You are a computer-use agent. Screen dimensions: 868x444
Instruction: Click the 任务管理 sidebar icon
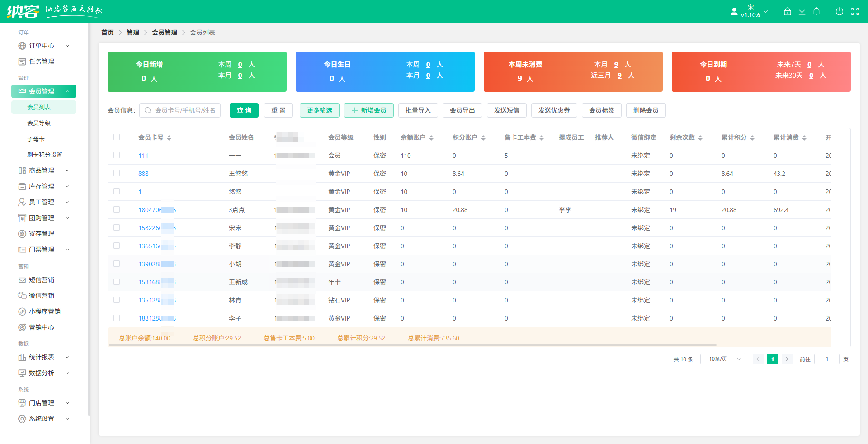tap(22, 61)
